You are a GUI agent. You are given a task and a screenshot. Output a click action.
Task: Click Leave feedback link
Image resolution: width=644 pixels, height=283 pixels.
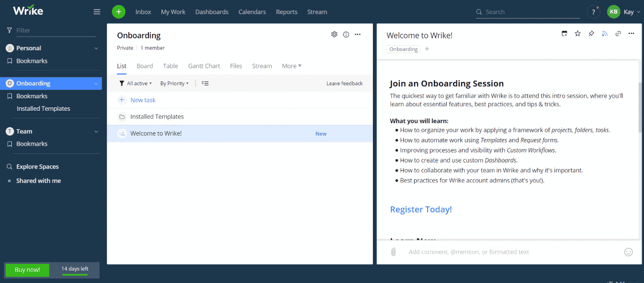[345, 84]
